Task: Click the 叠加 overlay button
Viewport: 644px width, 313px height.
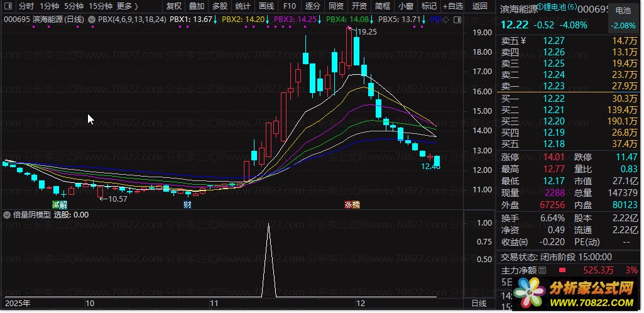Action: point(197,6)
